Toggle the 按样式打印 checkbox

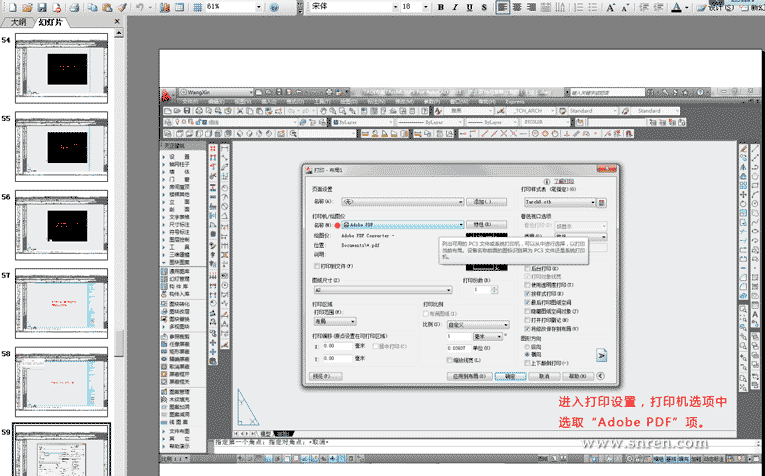tap(527, 294)
